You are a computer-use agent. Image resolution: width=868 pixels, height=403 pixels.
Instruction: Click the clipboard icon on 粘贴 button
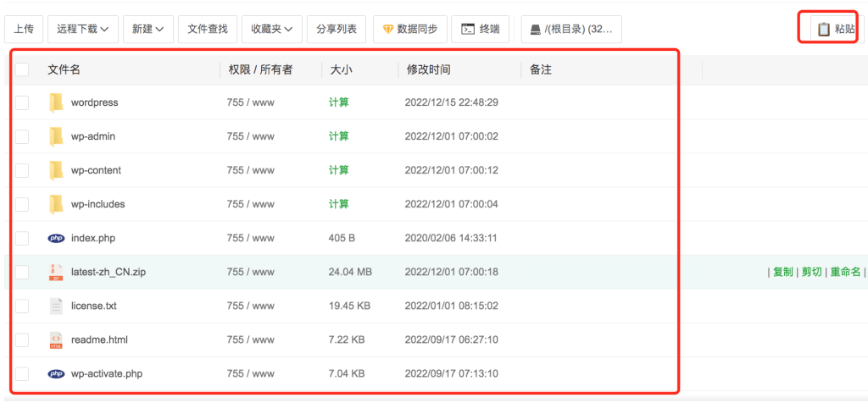[x=824, y=30]
